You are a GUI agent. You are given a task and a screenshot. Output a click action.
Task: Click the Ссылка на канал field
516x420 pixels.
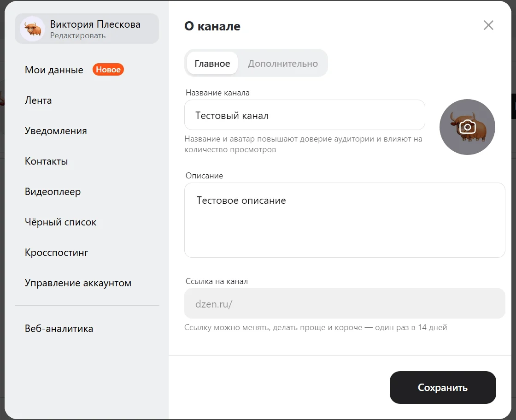pos(345,303)
